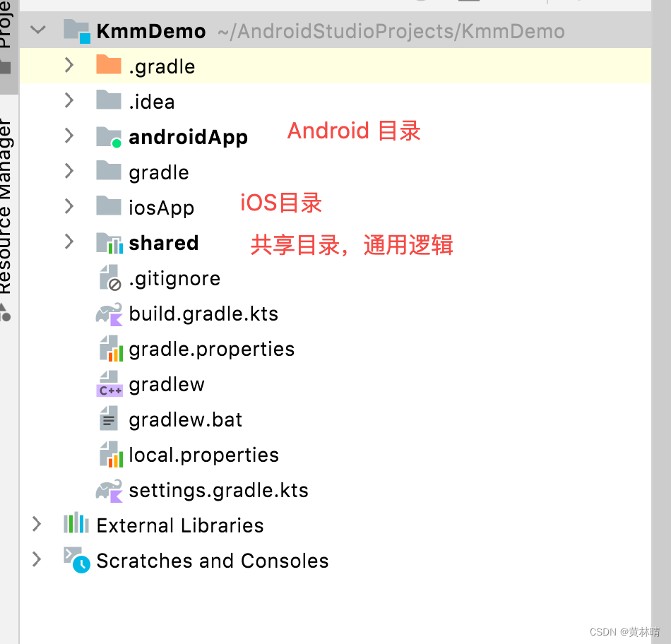Image resolution: width=671 pixels, height=644 pixels.
Task: Click the orange .gradle folder icon
Action: click(x=109, y=65)
